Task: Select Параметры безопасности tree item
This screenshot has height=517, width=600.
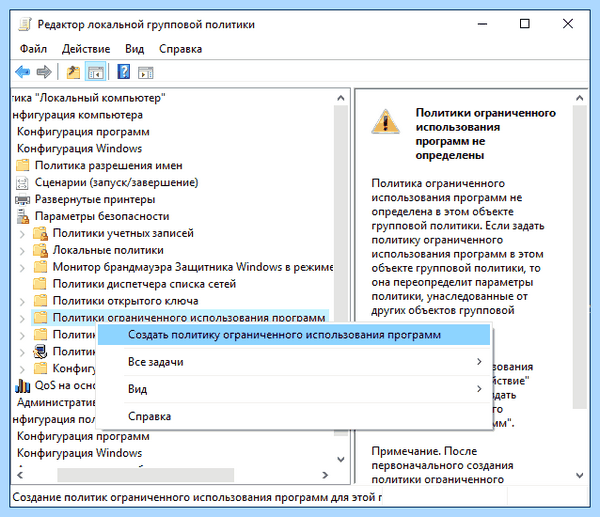Action: 102,216
